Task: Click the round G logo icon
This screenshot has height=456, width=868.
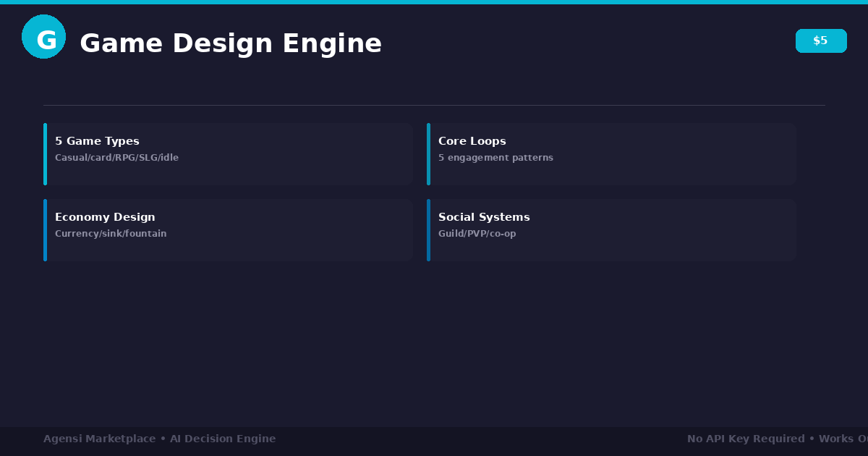Action: coord(43,36)
